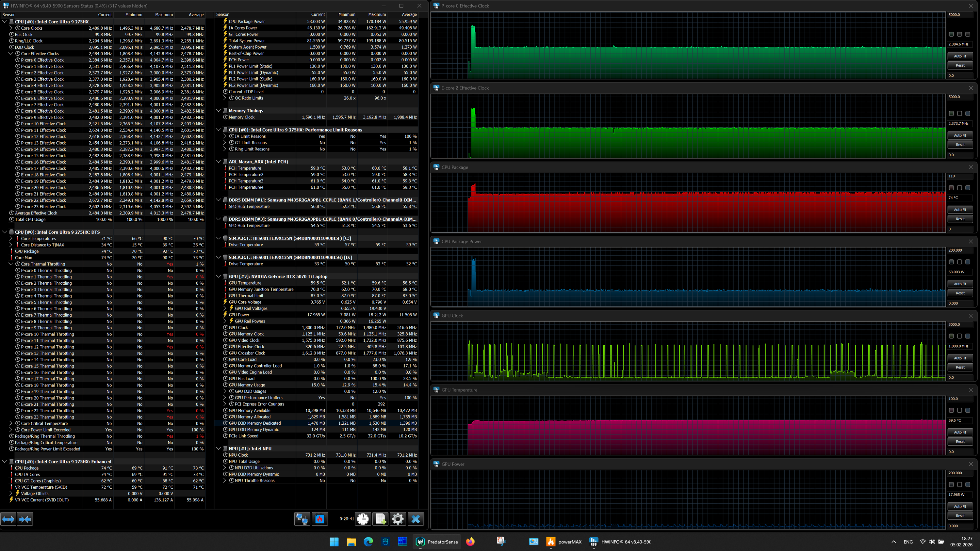980x551 pixels.
Task: Reset the elapsed time clock icon
Action: 363,519
